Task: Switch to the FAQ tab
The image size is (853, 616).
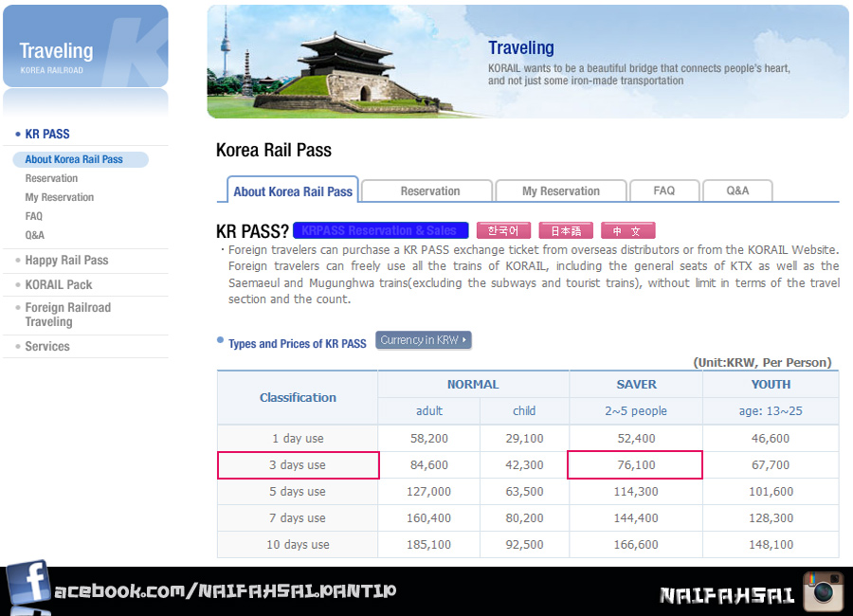Action: click(664, 191)
